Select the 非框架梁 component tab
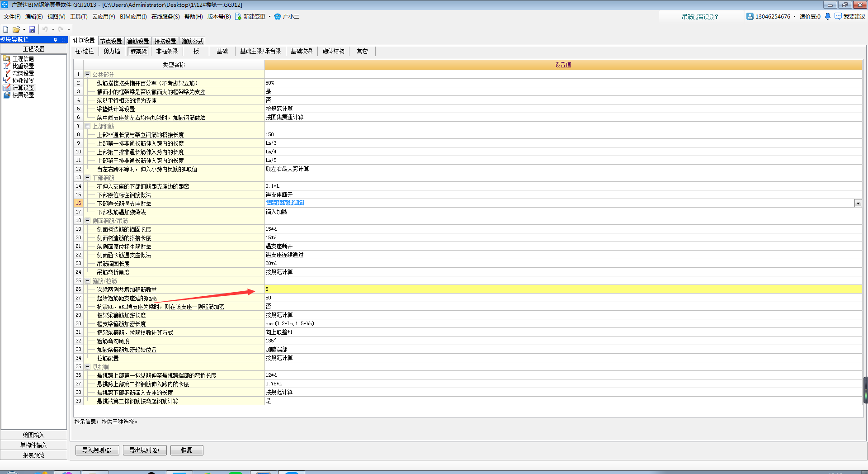 [x=167, y=51]
